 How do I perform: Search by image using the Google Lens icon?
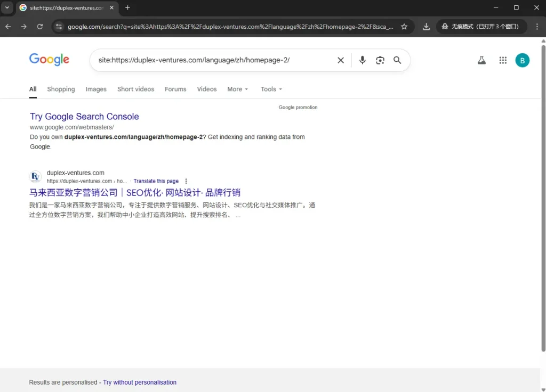(380, 60)
